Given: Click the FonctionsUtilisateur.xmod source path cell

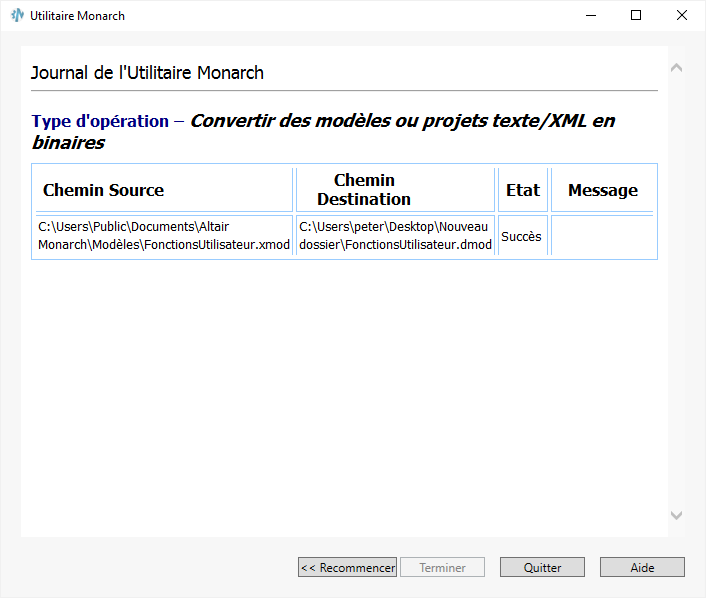Looking at the screenshot, I should coord(164,236).
